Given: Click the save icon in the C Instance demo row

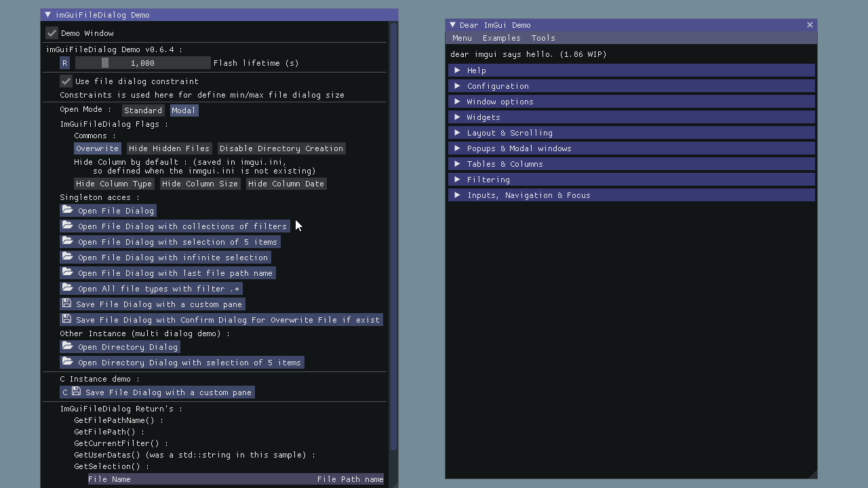Looking at the screenshot, I should pos(75,392).
